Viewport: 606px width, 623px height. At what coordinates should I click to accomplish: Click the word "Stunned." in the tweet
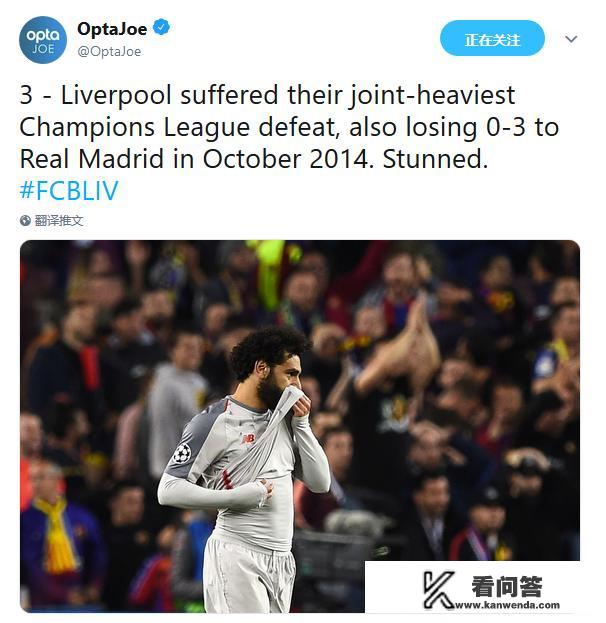(x=435, y=159)
